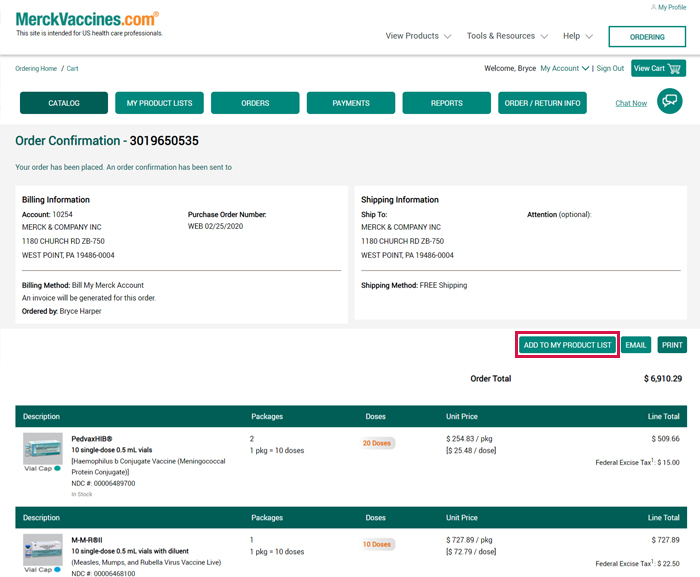Click the 20 Doses badge

[x=376, y=443]
